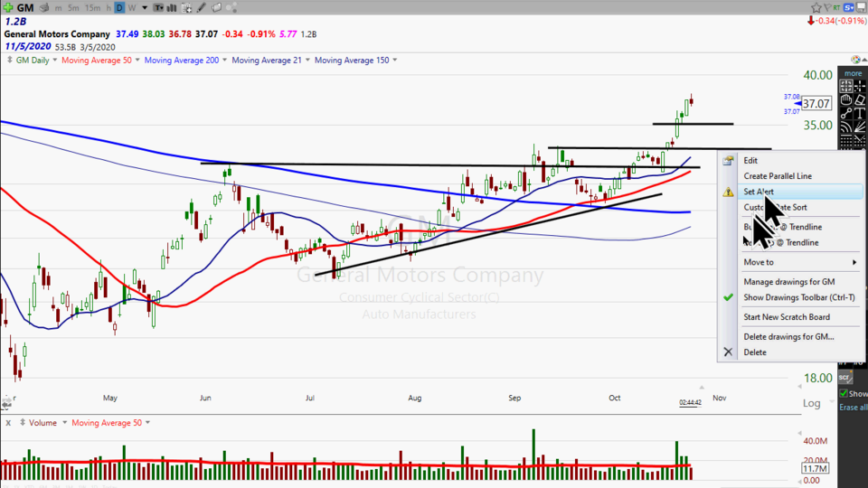Viewport: 868px width, 488px height.
Task: Select the text T drawing tool
Action: click(860, 114)
